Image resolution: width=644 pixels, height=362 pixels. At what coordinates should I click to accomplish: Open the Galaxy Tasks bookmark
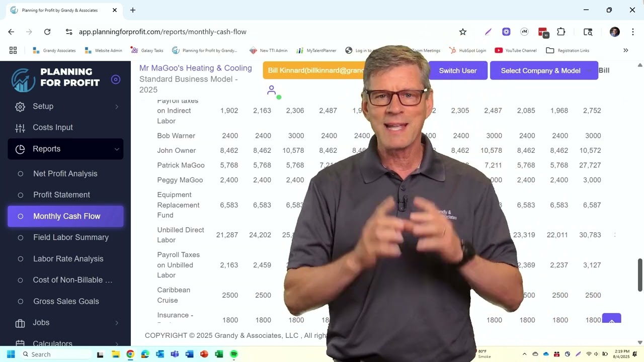tap(147, 50)
